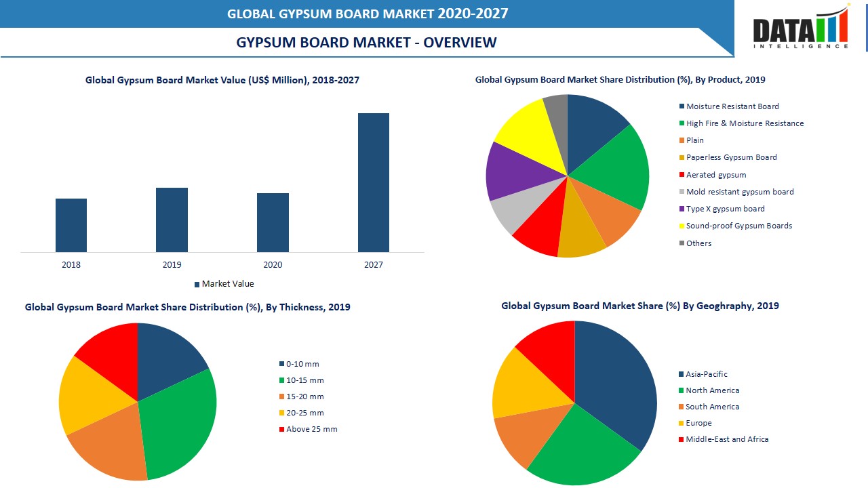Viewport: 868px width, 488px height.
Task: Click the yellow Type X gypsum board swatch
Action: [681, 209]
